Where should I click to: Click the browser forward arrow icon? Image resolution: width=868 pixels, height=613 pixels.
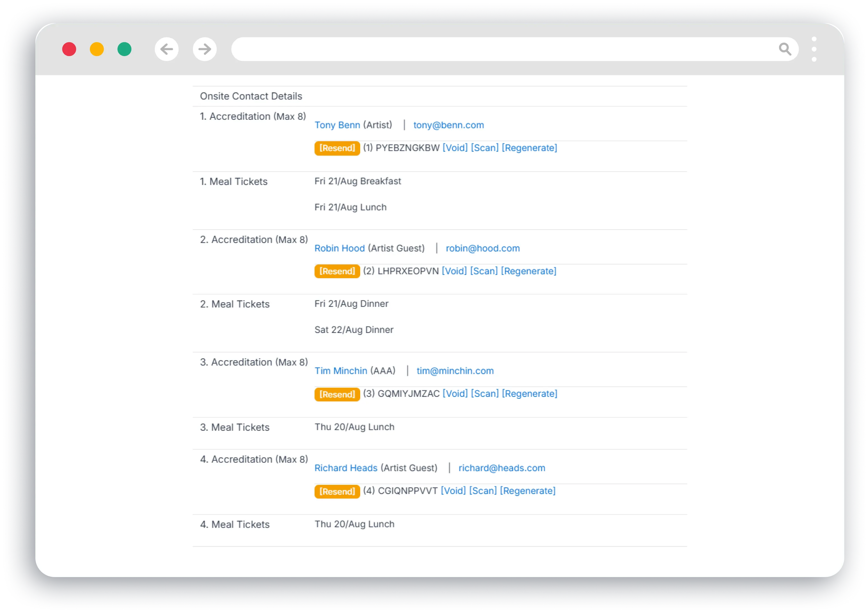coord(205,49)
